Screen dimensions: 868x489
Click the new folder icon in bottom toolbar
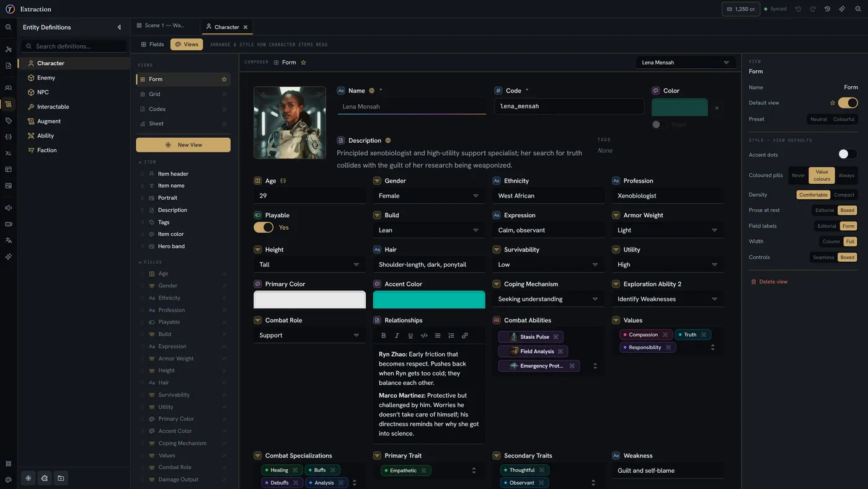click(61, 478)
